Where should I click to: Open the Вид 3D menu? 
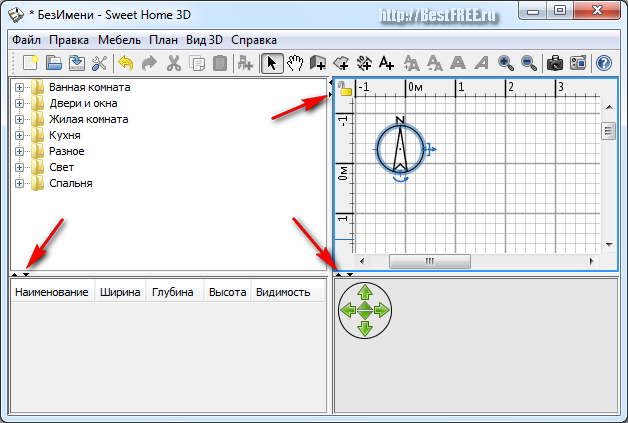click(204, 40)
